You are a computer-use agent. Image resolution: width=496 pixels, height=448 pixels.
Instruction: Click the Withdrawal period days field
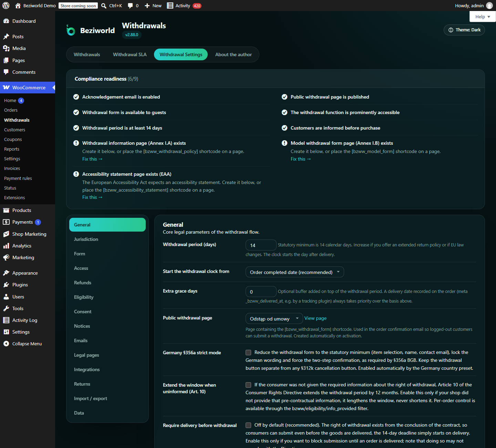click(261, 245)
